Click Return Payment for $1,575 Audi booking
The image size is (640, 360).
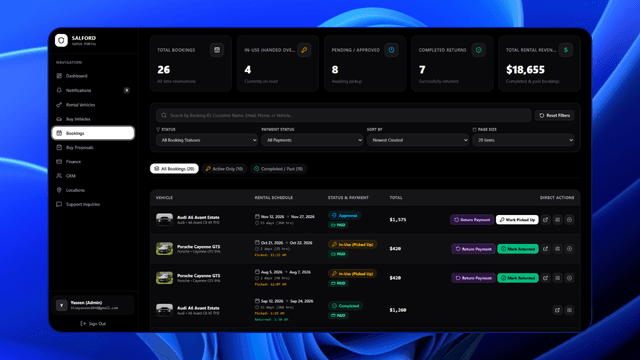[472, 220]
